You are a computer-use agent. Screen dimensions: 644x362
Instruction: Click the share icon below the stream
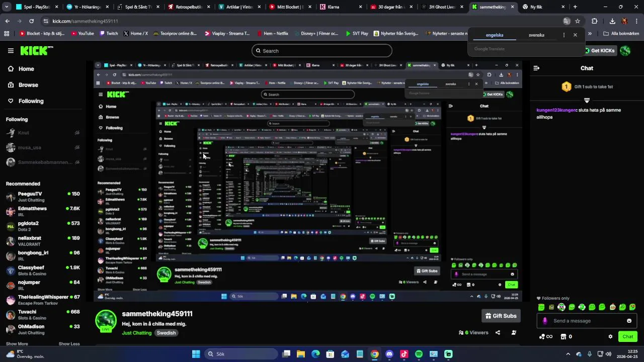tap(498, 332)
